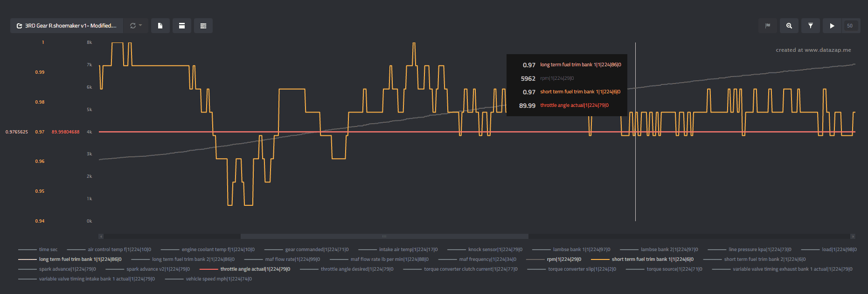The image size is (868, 294).
Task: Hide the 'throttle angle actual' series
Action: tap(245, 269)
